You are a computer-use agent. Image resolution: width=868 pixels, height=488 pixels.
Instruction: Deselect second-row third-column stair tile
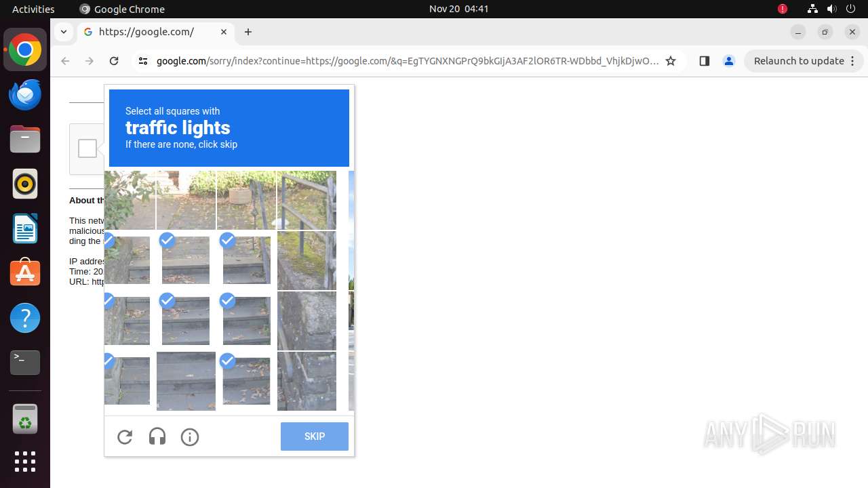point(247,260)
